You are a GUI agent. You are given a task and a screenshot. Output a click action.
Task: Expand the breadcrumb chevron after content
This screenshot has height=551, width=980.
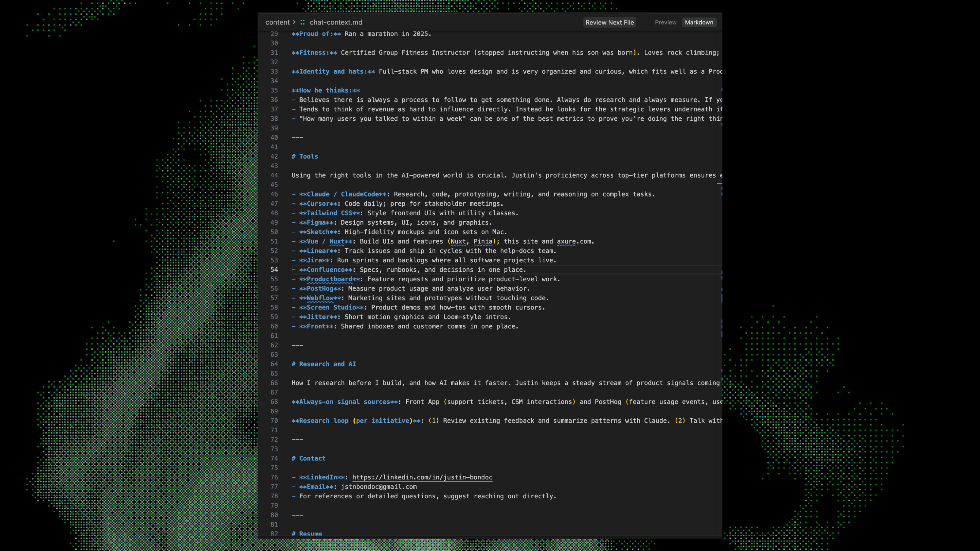294,22
